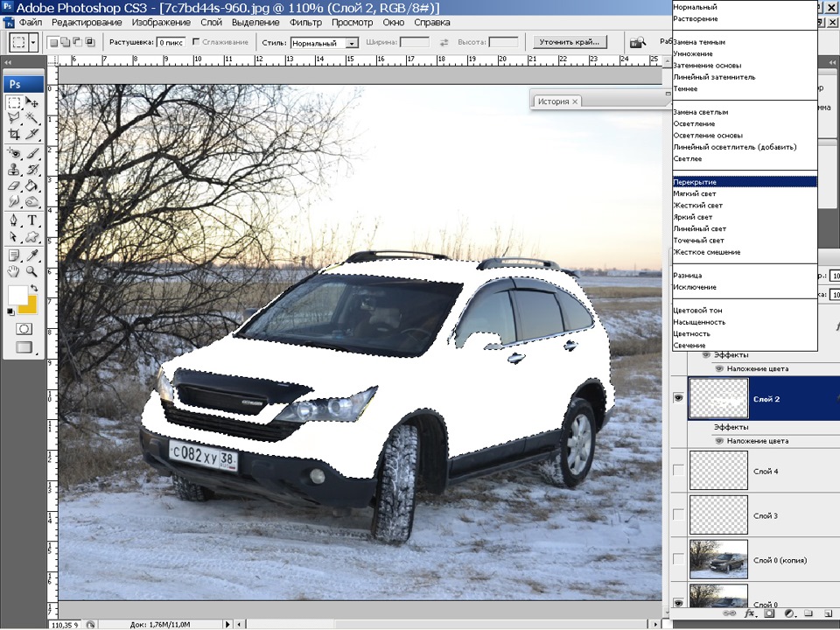Select the Custom Shape tool
Image resolution: width=840 pixels, height=630 pixels.
(x=32, y=237)
